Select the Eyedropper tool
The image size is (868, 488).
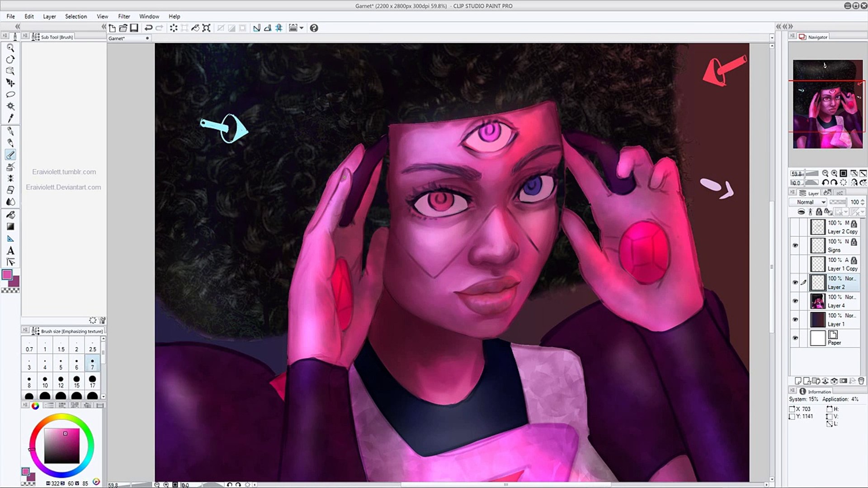coord(10,118)
